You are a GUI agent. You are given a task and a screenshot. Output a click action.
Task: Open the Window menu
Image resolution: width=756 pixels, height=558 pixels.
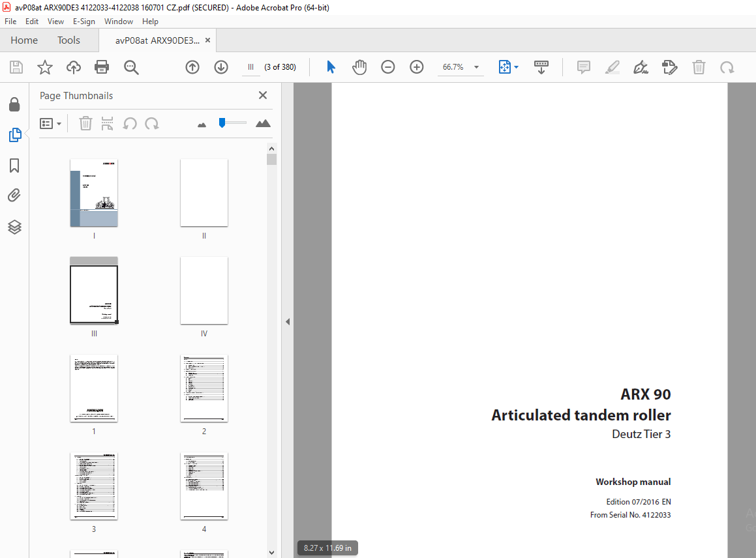(x=119, y=22)
